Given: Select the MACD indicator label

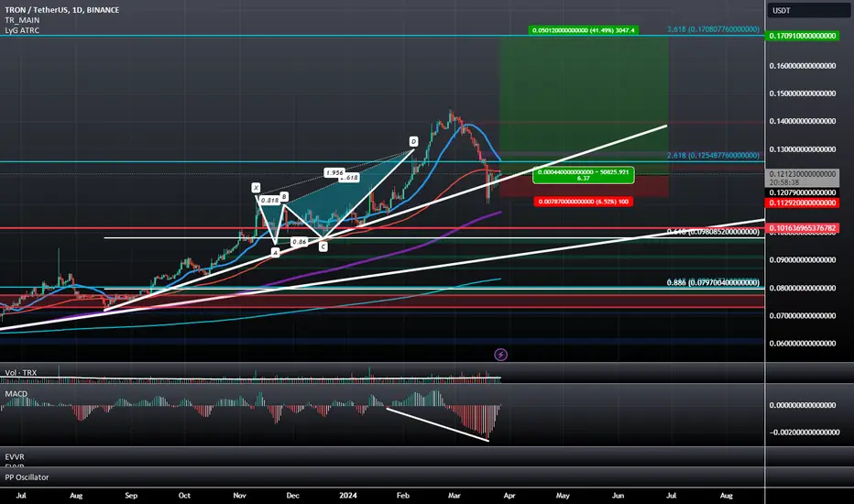Looking at the screenshot, I should pos(16,393).
